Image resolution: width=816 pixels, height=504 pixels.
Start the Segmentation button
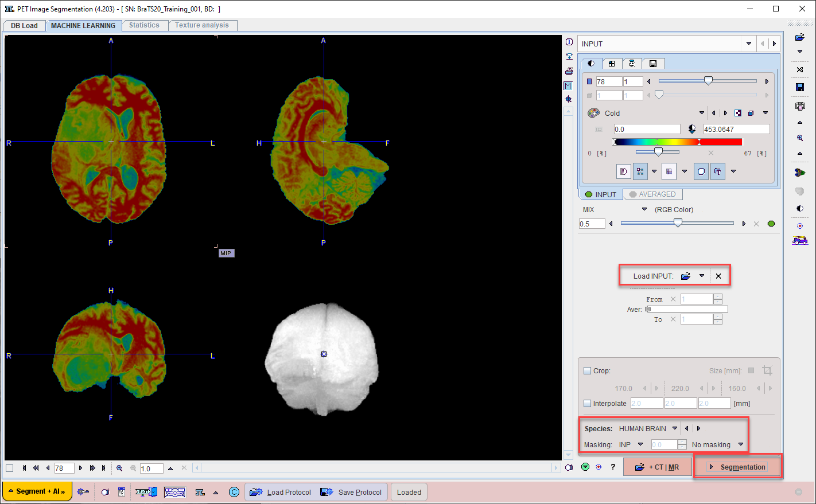pos(737,467)
